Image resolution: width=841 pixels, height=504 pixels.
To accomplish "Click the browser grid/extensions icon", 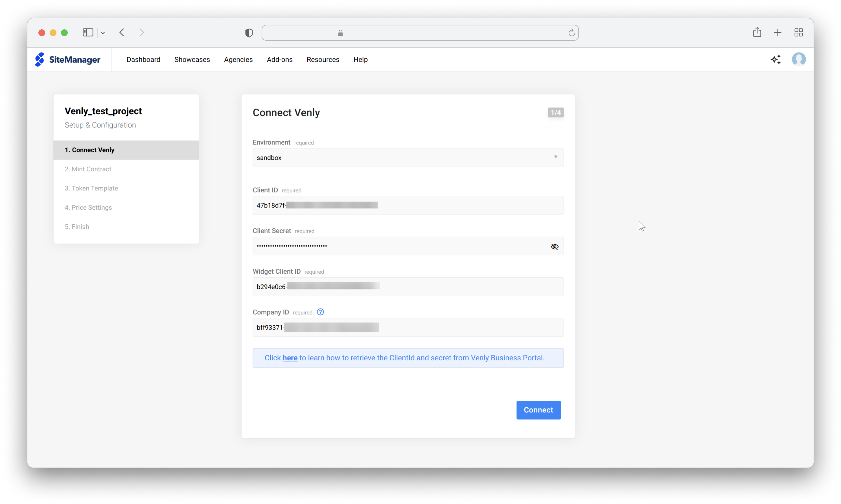I will coord(798,32).
